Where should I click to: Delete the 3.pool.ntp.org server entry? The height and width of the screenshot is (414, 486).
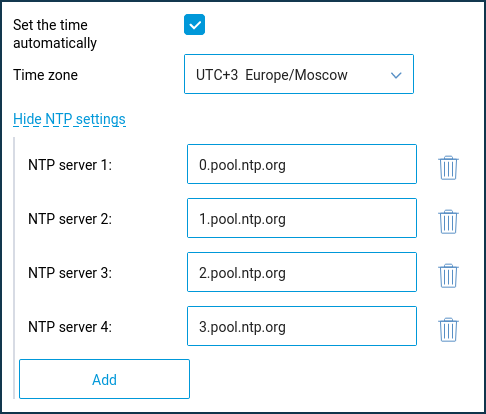coord(448,330)
